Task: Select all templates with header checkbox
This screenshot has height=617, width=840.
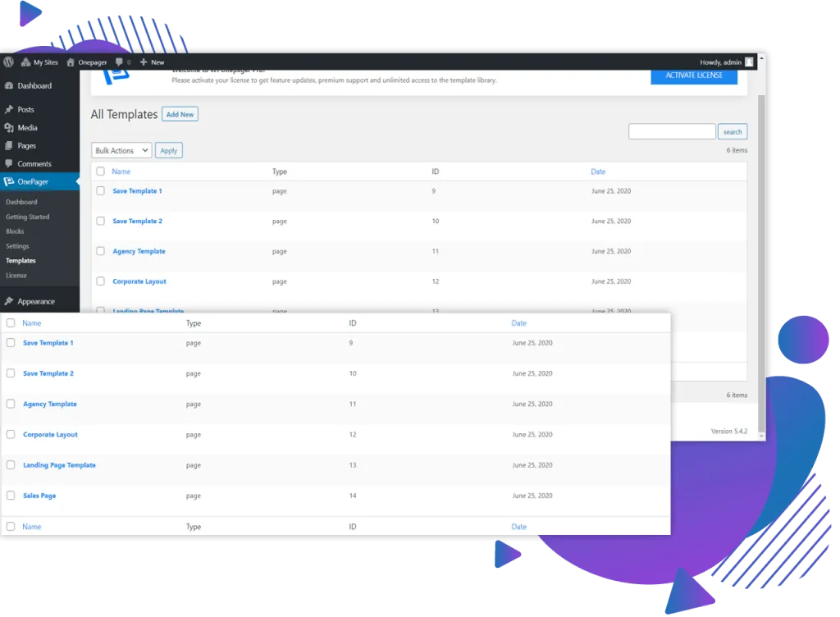Action: [100, 171]
